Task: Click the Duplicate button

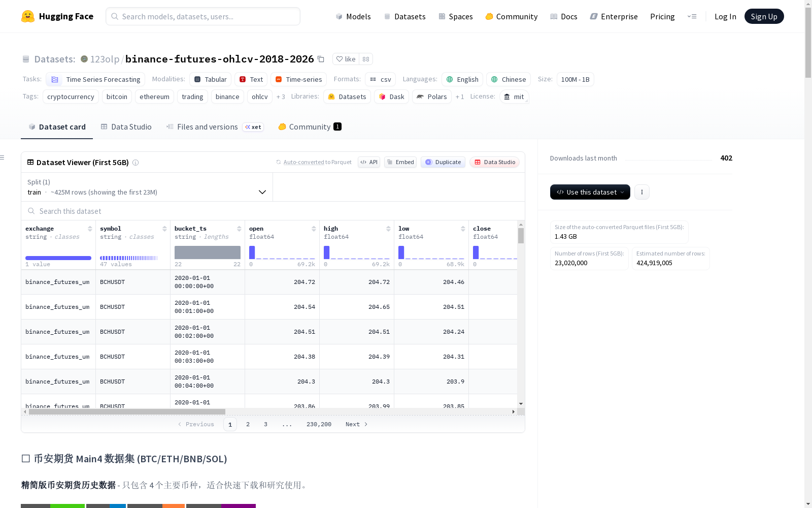Action: coord(443,163)
